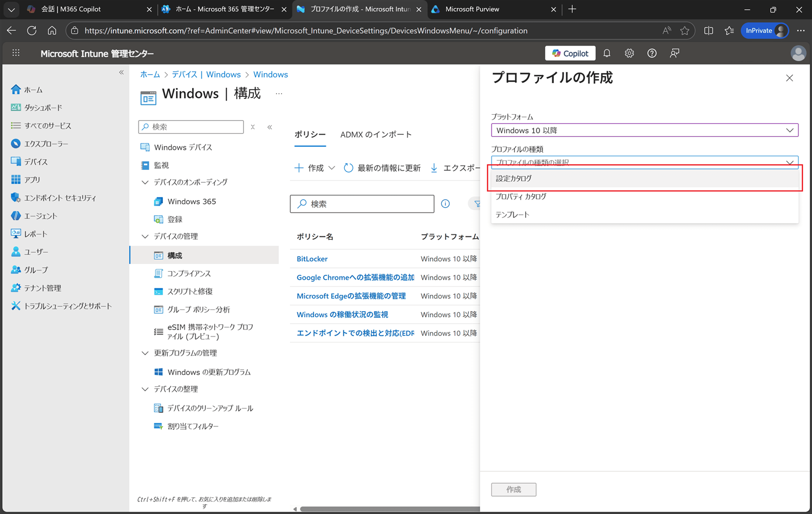Open the プラットフォーム dropdown showing Windows 10 以降
The image size is (812, 514).
click(644, 130)
